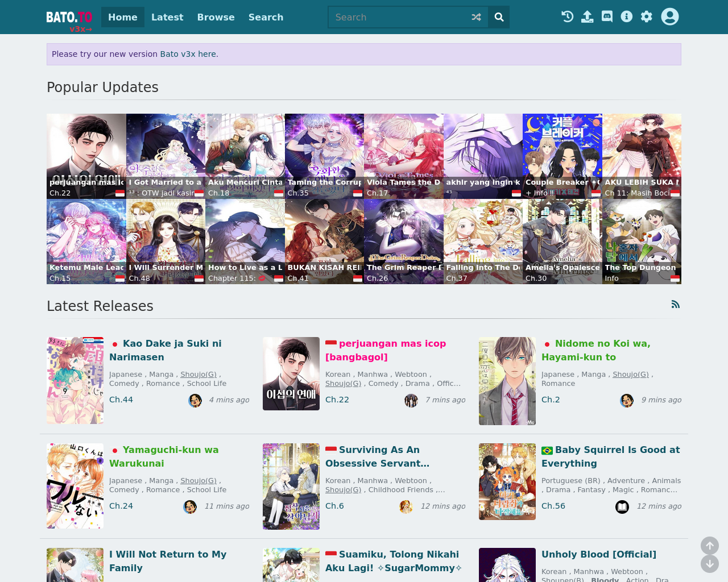This screenshot has width=728, height=582.
Task: Open 'Nidome no Koi wa, Hayami-kun to' title
Action: [595, 350]
